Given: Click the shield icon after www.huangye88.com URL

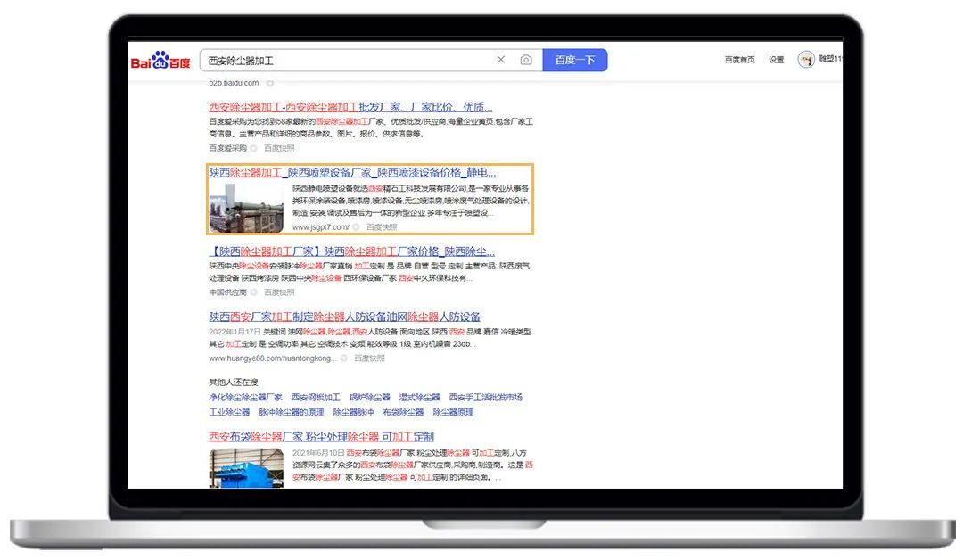Looking at the screenshot, I should (343, 358).
